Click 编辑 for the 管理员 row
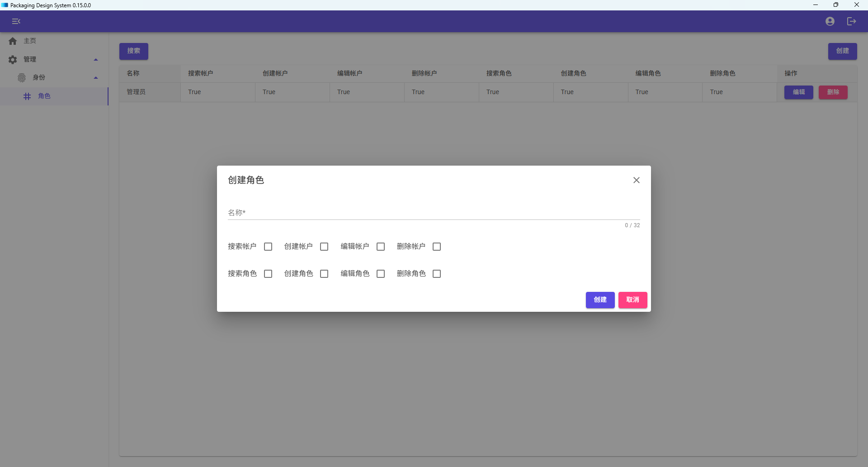868x467 pixels. coord(798,92)
